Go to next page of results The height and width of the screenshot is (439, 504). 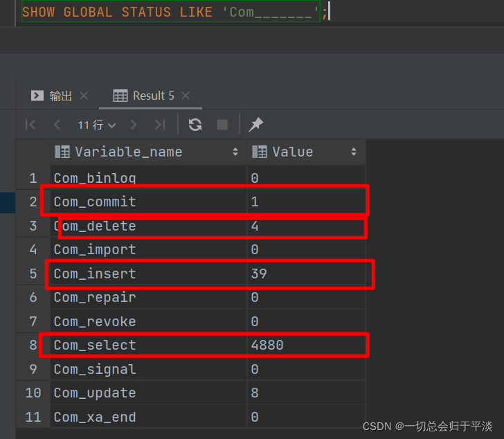click(x=134, y=125)
